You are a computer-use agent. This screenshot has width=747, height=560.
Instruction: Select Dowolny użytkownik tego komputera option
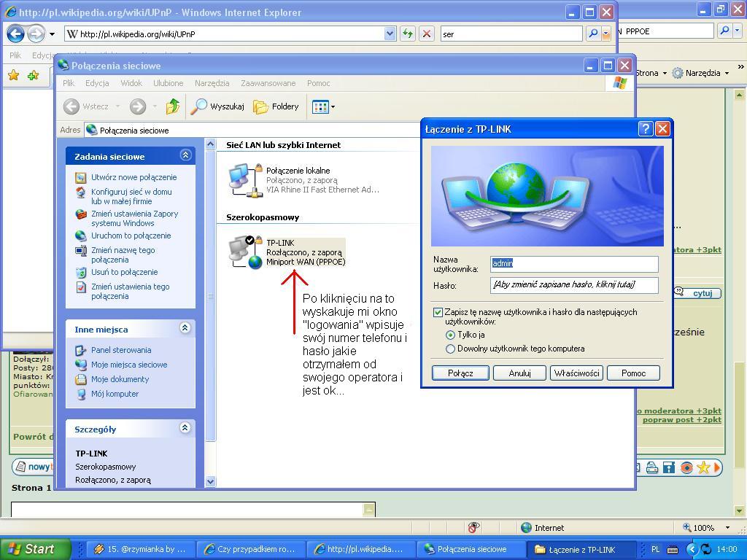tap(450, 349)
